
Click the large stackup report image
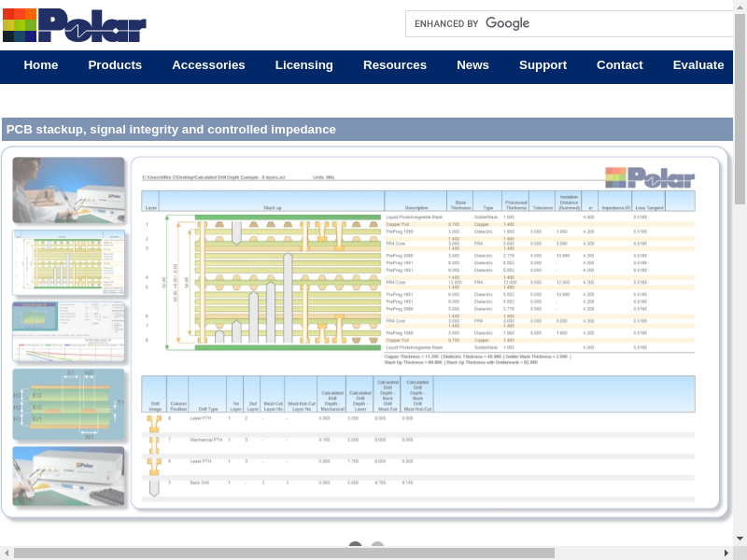coord(425,333)
